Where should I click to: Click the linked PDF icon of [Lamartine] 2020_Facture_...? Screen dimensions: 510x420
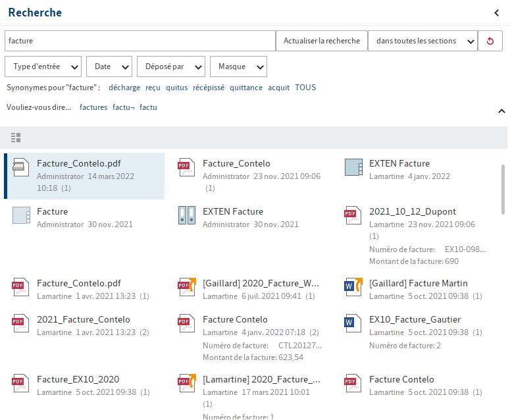pos(187,383)
